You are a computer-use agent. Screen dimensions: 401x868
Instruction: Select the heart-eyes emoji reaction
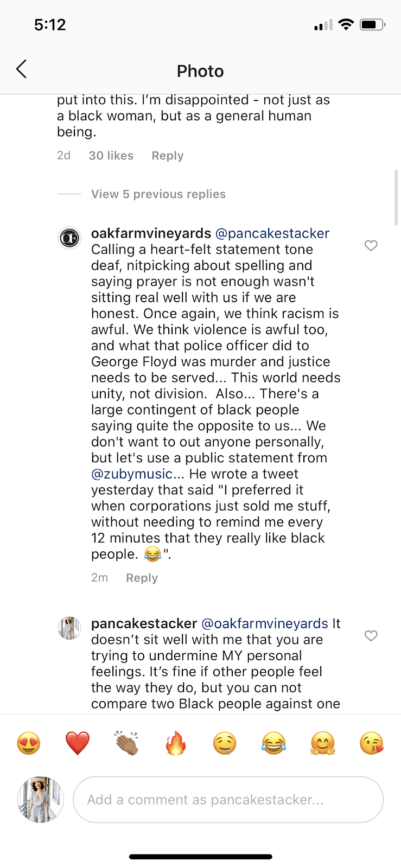point(29,743)
